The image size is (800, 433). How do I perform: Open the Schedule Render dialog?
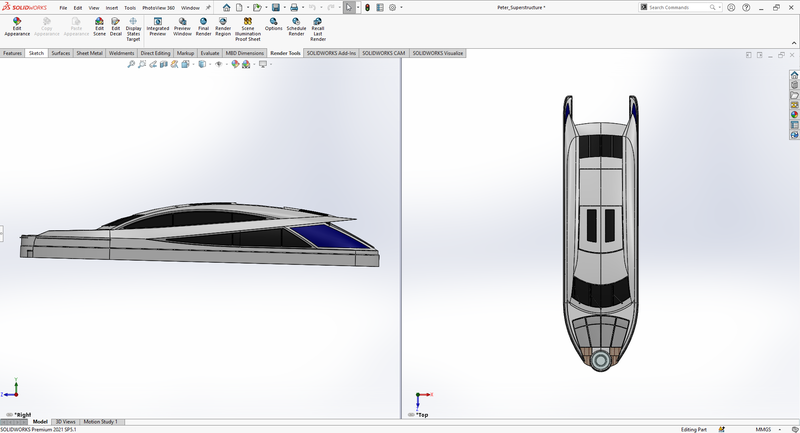[296, 27]
